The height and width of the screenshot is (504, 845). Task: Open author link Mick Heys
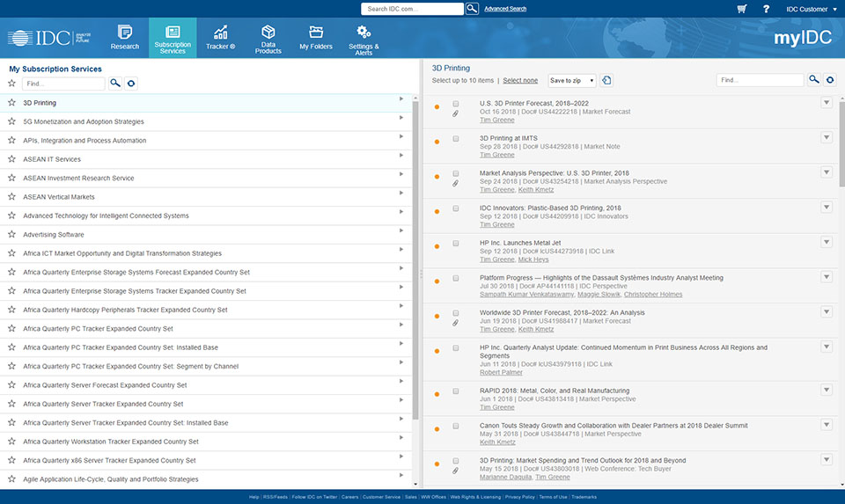[533, 259]
